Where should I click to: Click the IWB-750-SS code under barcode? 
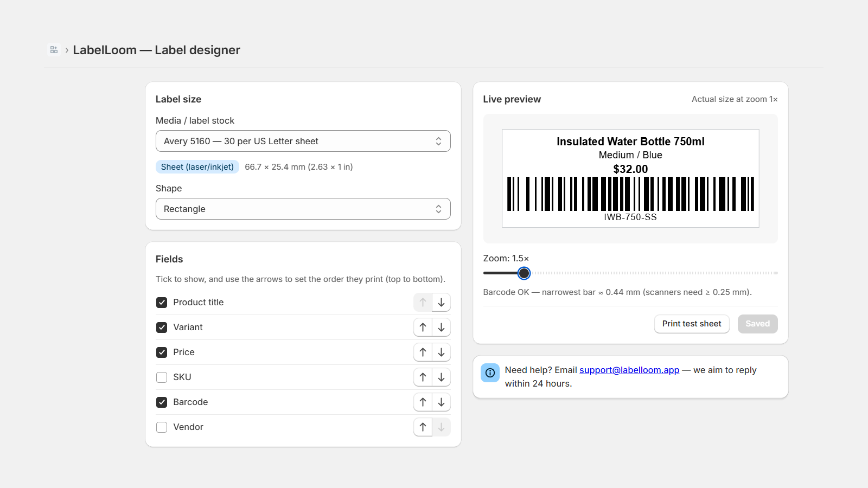tap(630, 217)
